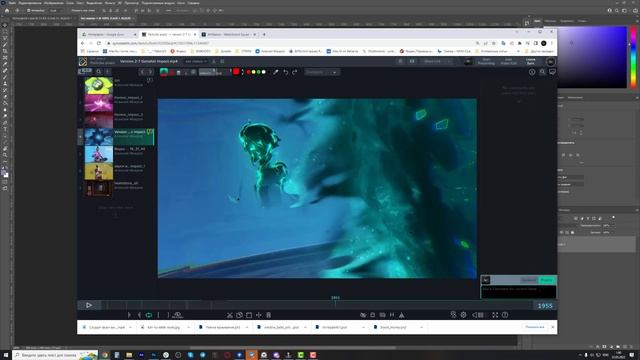
Task: Choose the white color dot
Action: click(x=263, y=72)
